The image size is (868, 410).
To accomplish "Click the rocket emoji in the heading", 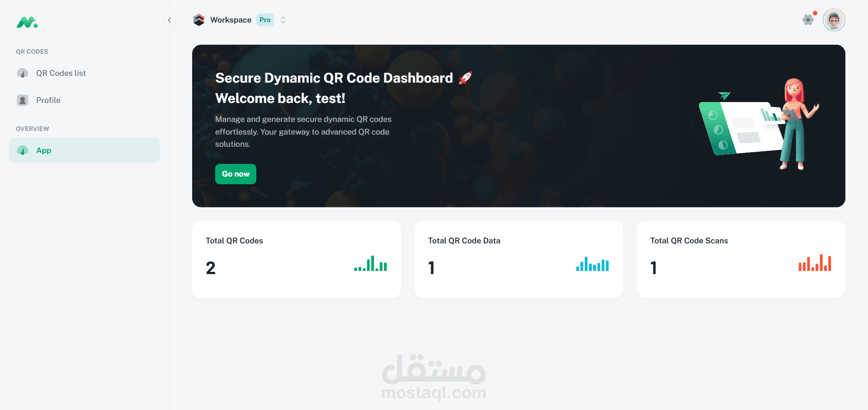I will 465,78.
